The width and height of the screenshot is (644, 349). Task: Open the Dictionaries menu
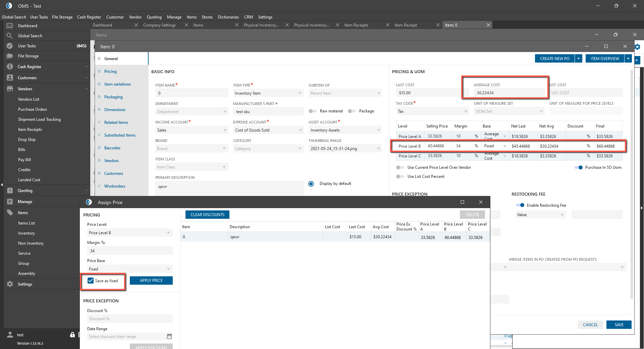[228, 17]
